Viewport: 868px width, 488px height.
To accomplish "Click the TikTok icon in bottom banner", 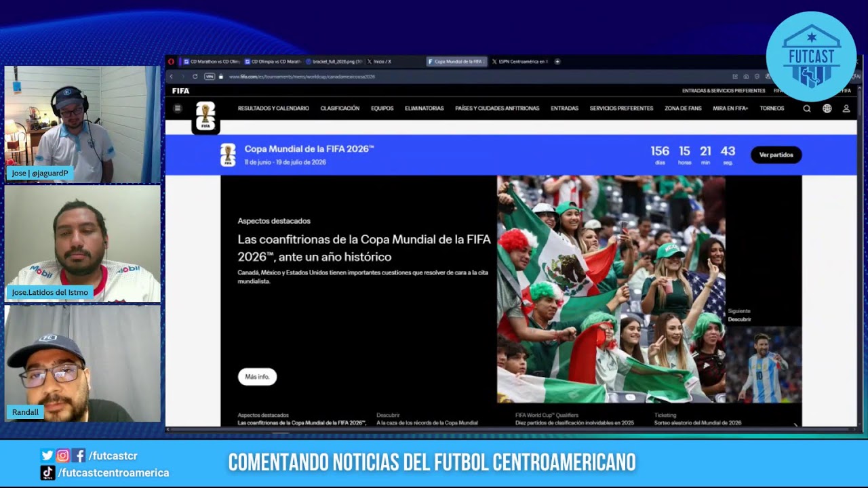I will (x=47, y=472).
